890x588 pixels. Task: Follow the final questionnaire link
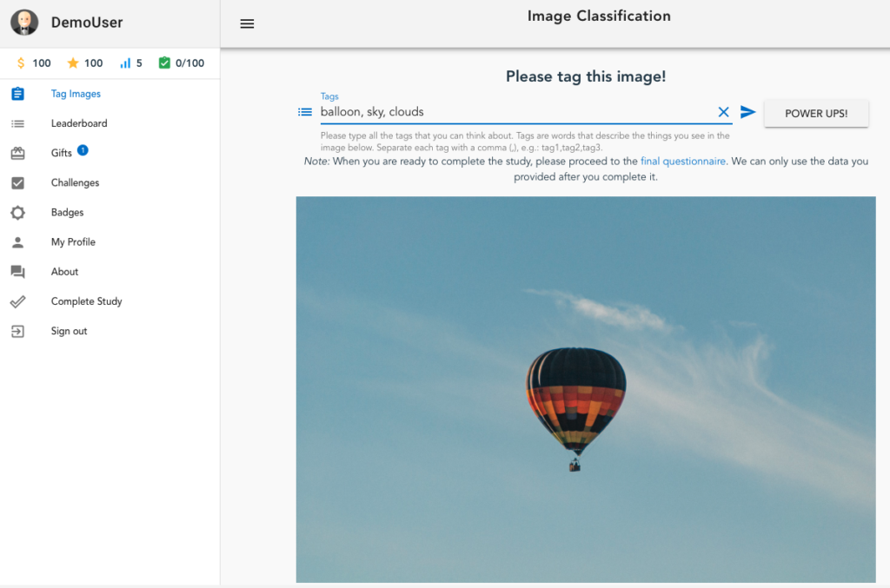click(683, 161)
